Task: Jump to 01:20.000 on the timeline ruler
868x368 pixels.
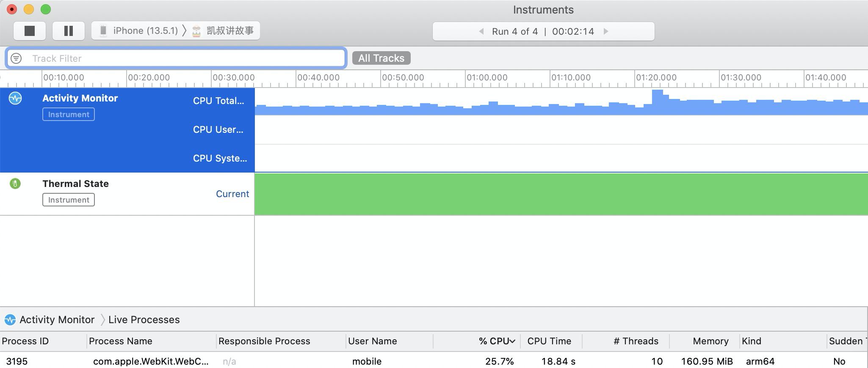Action: 656,77
